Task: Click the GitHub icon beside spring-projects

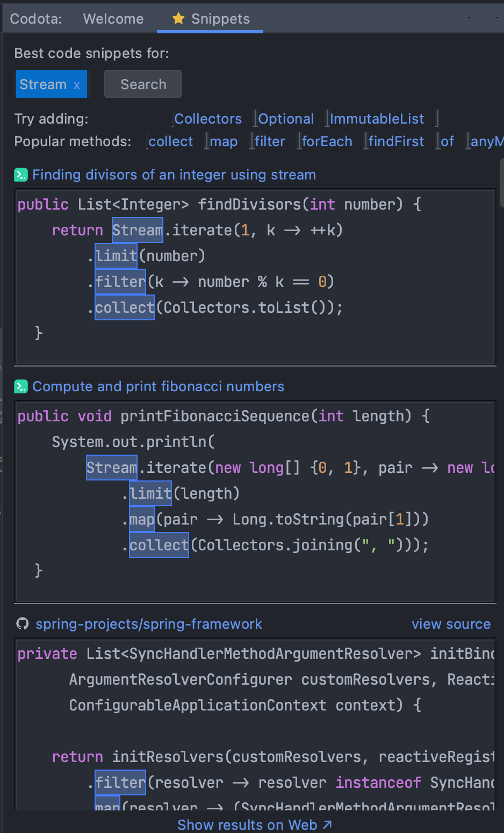Action: (22, 623)
